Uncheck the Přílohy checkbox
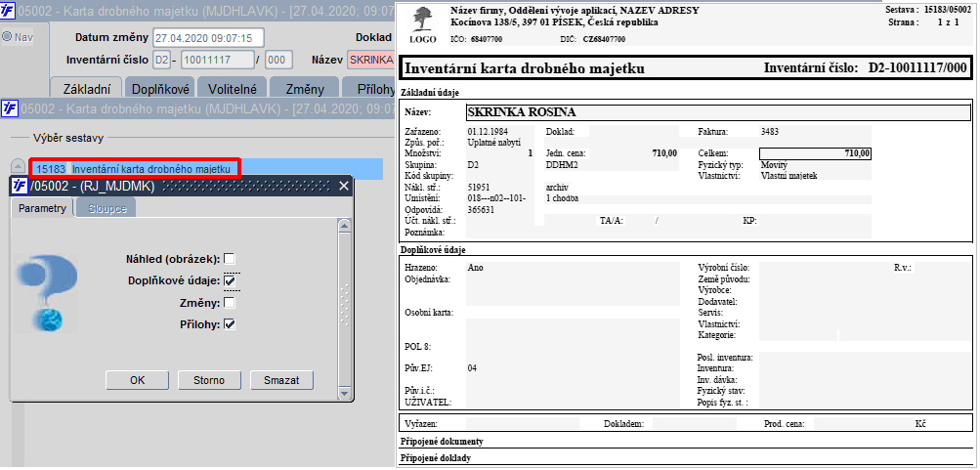 pos(230,324)
